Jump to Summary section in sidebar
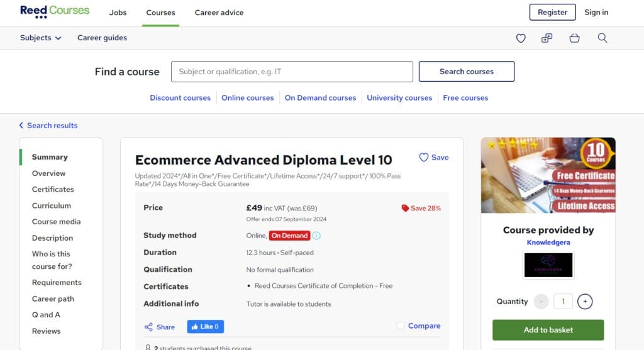The width and height of the screenshot is (644, 350). click(50, 157)
